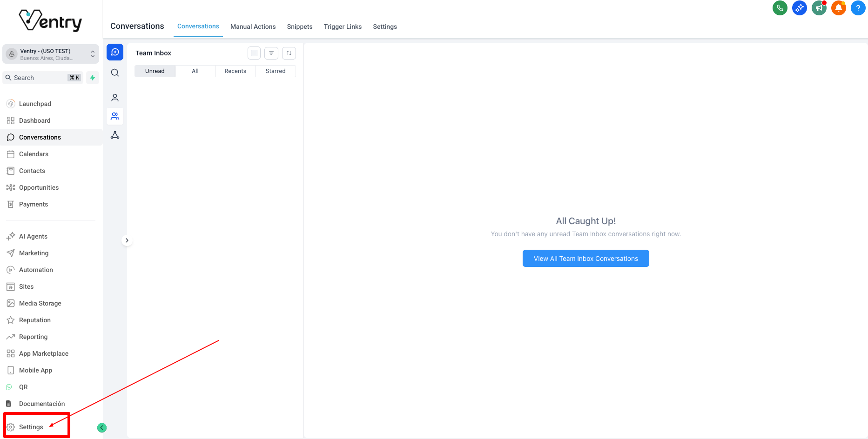Click the internal chat triangle network icon
Viewport: 868px width, 439px height.
(115, 135)
